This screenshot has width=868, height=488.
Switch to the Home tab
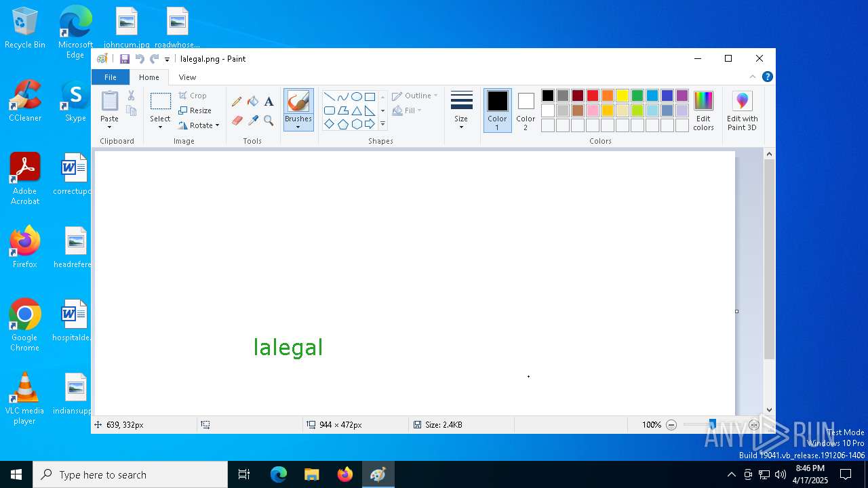tap(149, 77)
